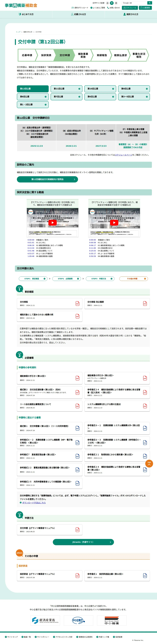Select the 第10回公募 round button
The image size is (157, 644).
[100, 89]
